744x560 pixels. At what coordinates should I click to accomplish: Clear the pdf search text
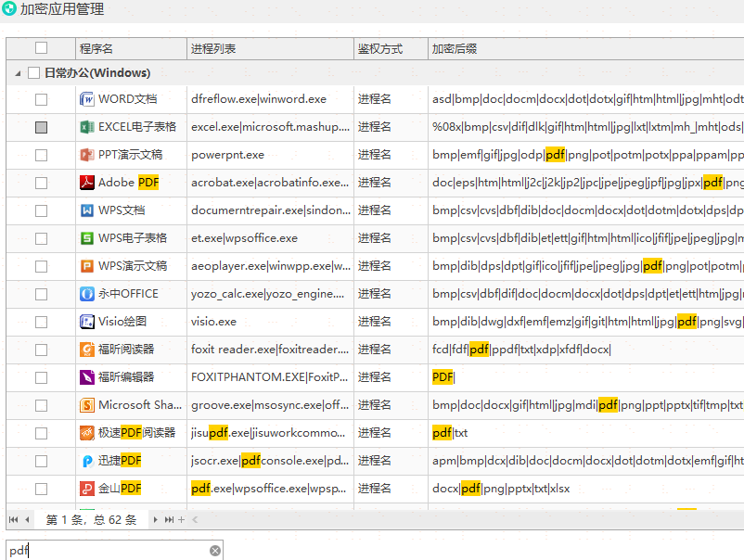(215, 551)
